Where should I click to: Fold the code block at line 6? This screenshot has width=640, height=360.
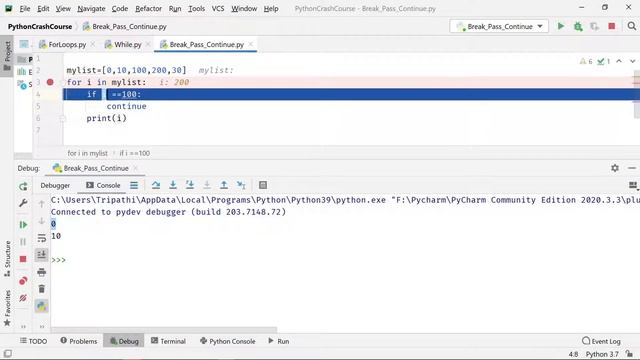[62, 118]
